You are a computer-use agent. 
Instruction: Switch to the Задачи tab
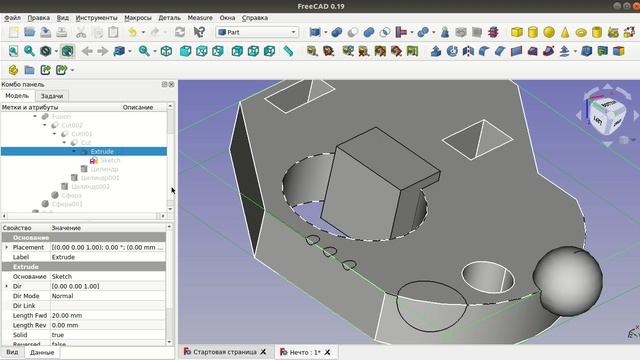52,96
